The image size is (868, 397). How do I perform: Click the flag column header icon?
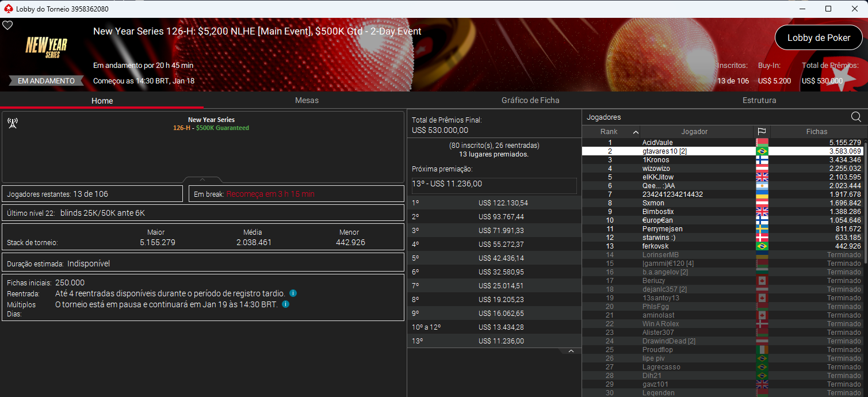pyautogui.click(x=762, y=131)
